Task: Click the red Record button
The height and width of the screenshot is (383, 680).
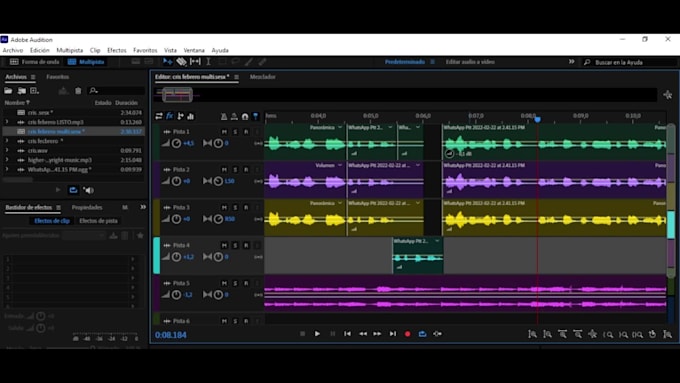Action: (408, 334)
